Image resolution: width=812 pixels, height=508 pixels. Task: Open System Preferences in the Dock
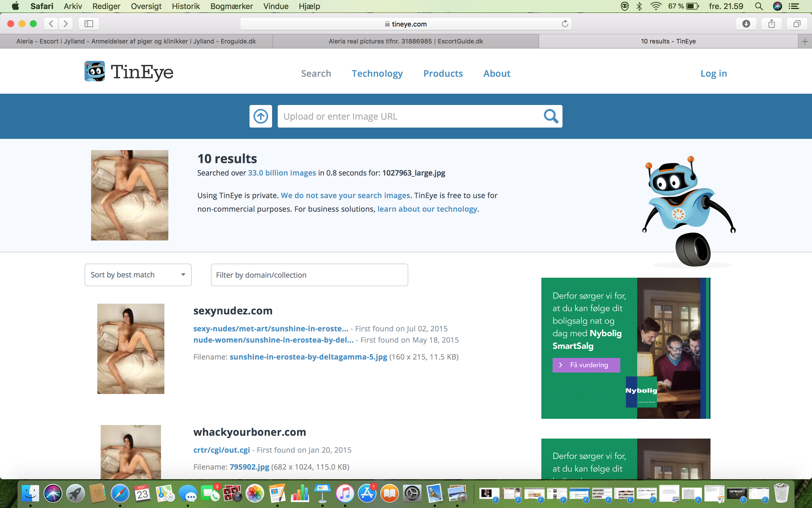click(x=412, y=494)
